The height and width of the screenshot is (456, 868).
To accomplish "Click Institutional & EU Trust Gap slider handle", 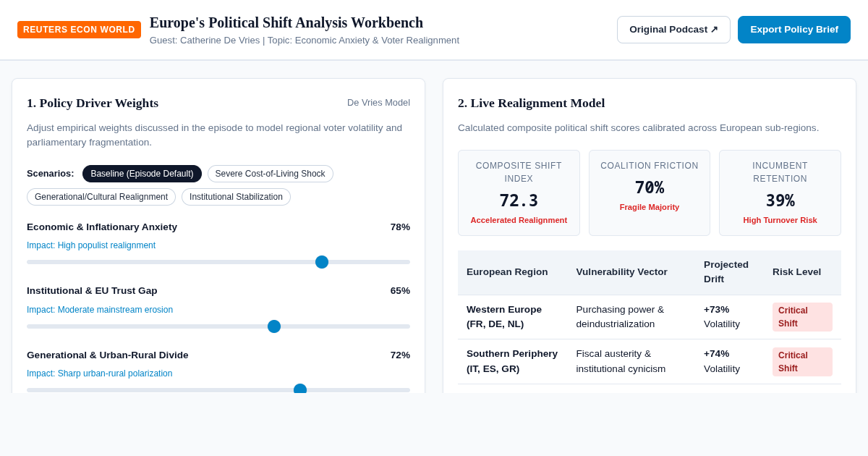I will coord(274,326).
